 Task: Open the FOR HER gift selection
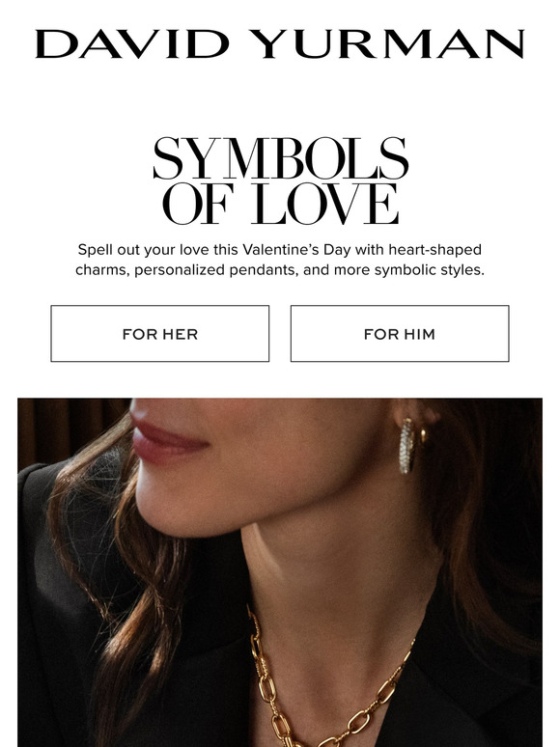click(160, 334)
